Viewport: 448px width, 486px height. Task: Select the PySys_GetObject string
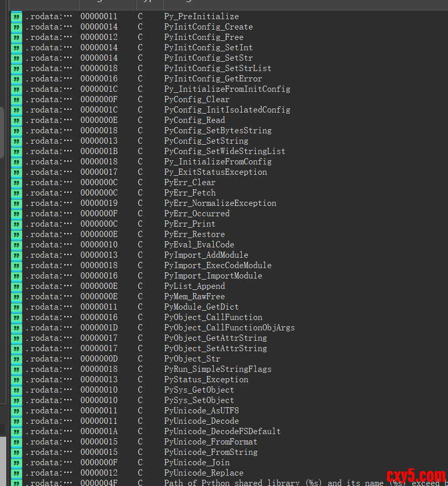[199, 390]
